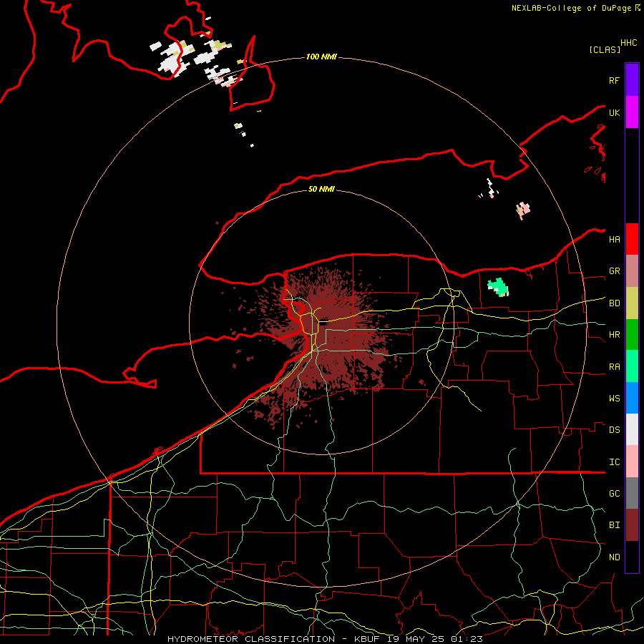Click the HA legend label
This screenshot has width=644, height=644.
click(x=614, y=240)
